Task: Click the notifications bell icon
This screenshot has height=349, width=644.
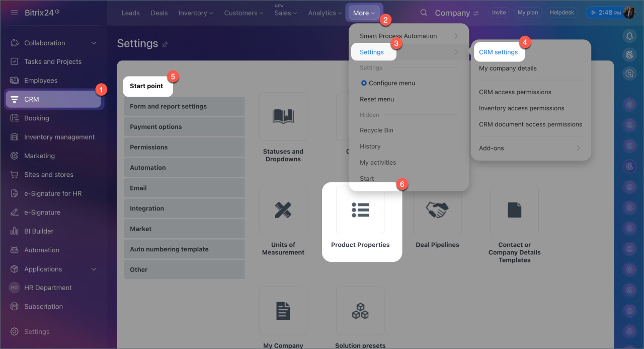Action: pyautogui.click(x=629, y=36)
